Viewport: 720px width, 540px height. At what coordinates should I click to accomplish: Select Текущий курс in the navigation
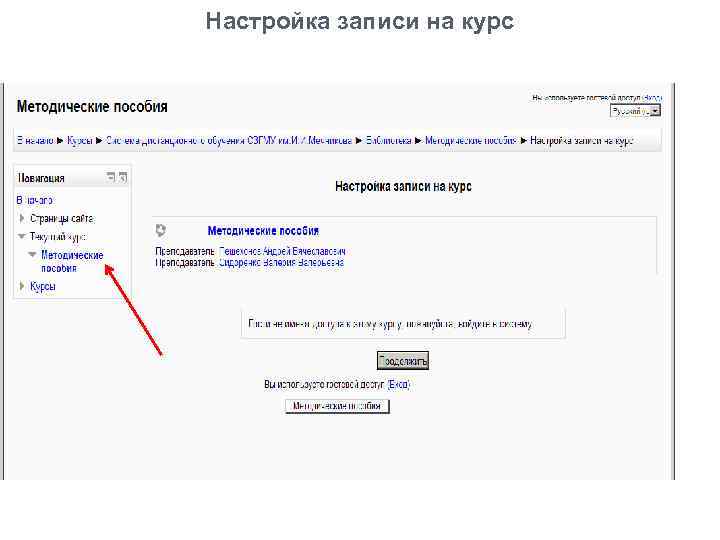point(58,237)
